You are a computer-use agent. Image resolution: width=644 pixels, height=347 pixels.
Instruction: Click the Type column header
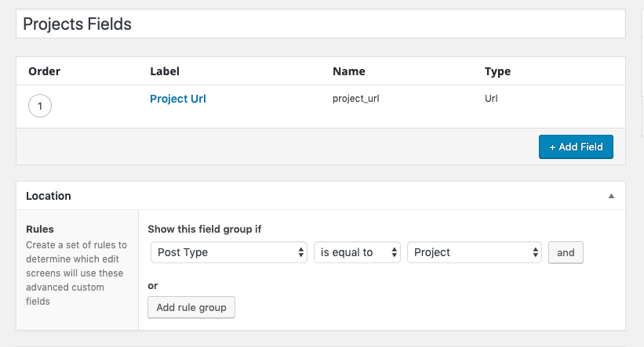click(497, 71)
